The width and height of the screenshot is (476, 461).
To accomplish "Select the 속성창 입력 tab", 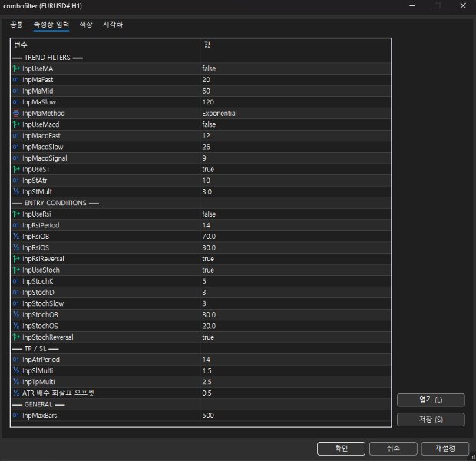I will (x=51, y=25).
